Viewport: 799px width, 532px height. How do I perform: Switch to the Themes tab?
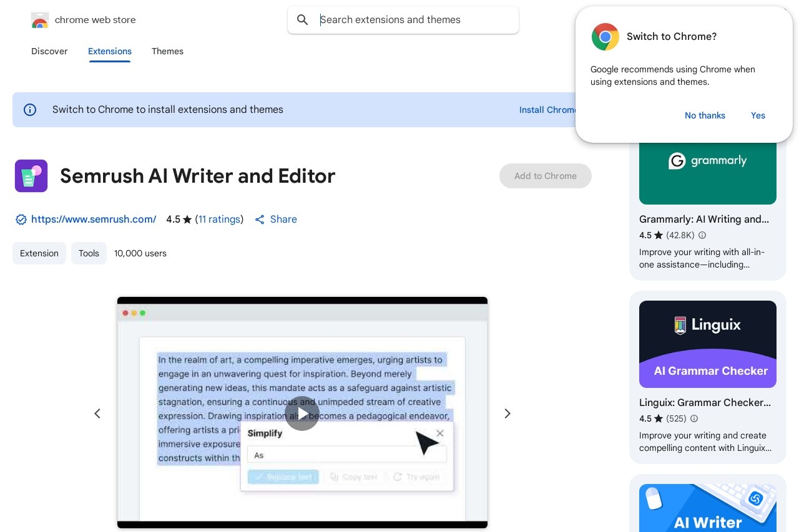click(x=167, y=51)
